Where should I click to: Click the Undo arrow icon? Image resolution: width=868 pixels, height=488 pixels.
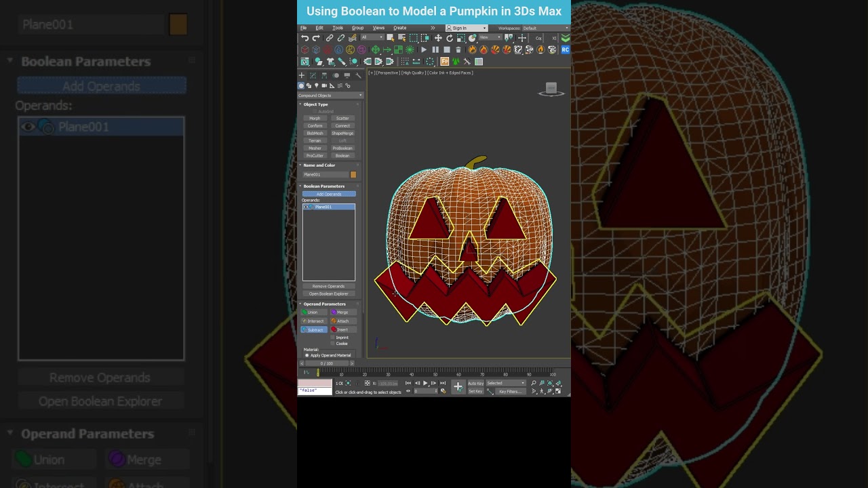tap(305, 38)
